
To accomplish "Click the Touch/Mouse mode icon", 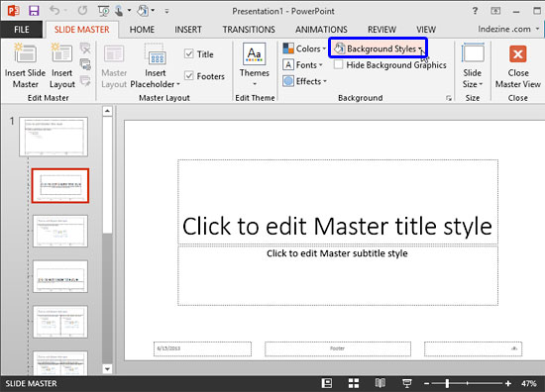I will [119, 11].
